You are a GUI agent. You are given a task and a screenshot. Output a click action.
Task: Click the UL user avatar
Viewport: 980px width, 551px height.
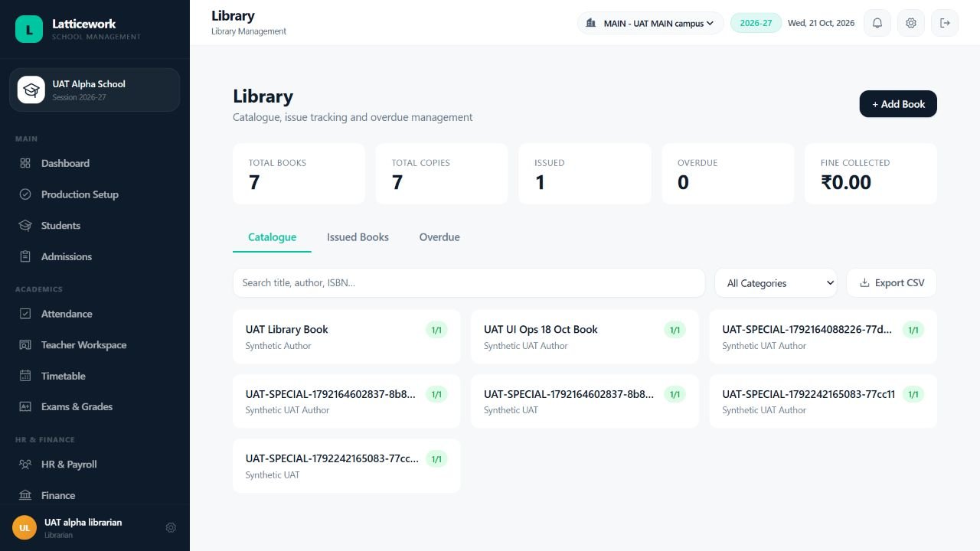[x=24, y=527]
